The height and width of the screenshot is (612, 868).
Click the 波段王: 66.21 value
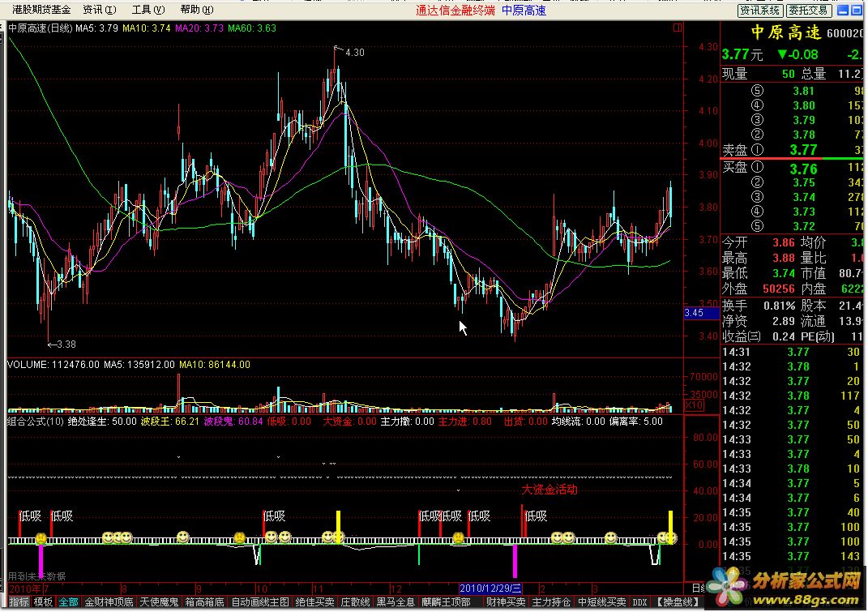(169, 422)
